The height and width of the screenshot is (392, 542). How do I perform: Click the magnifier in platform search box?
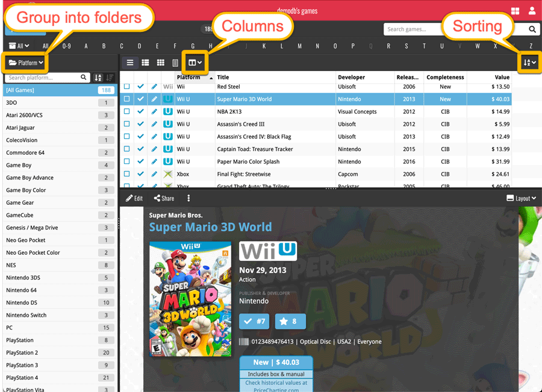tap(83, 78)
